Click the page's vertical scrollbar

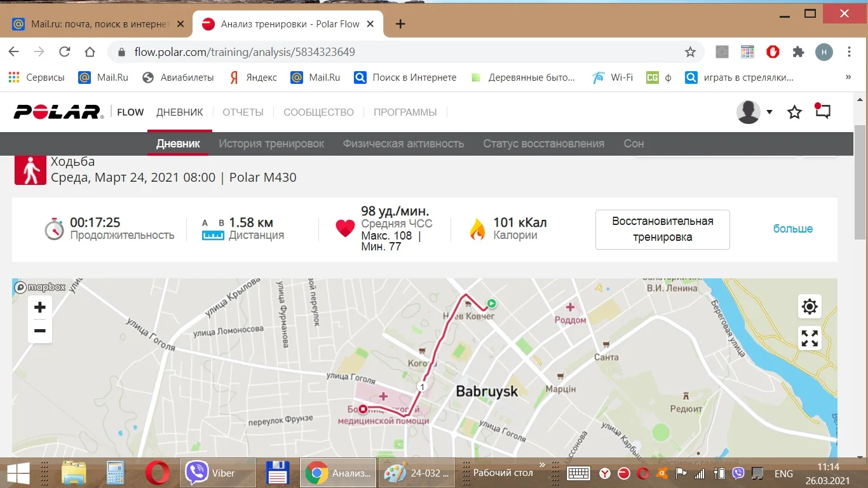(x=861, y=191)
